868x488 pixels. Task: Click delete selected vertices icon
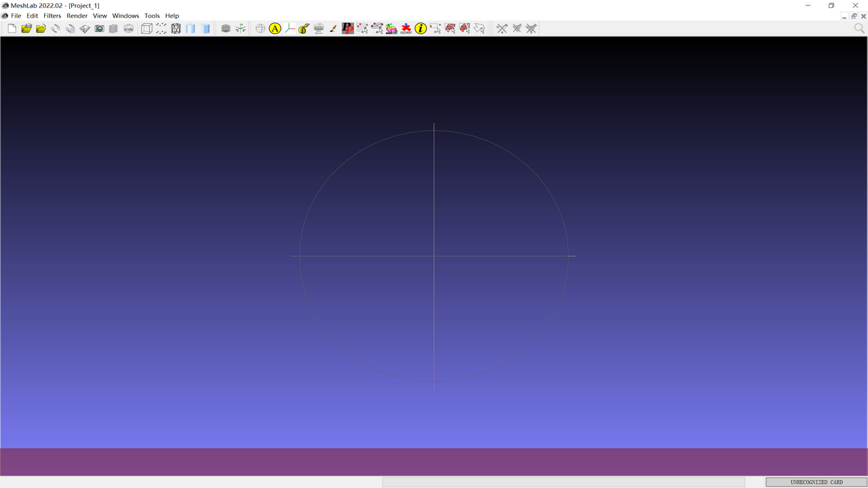pos(502,28)
